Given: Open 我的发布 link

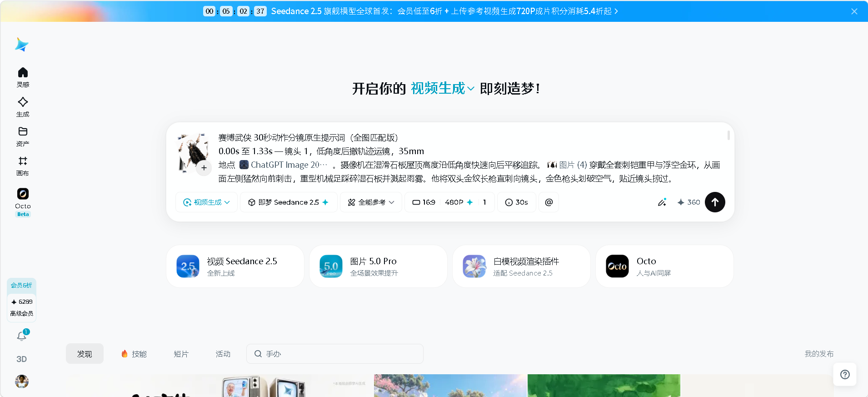Looking at the screenshot, I should (x=819, y=354).
